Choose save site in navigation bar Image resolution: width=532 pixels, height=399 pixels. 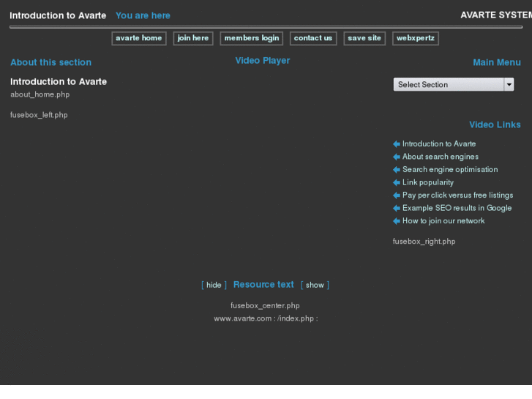[x=364, y=38]
